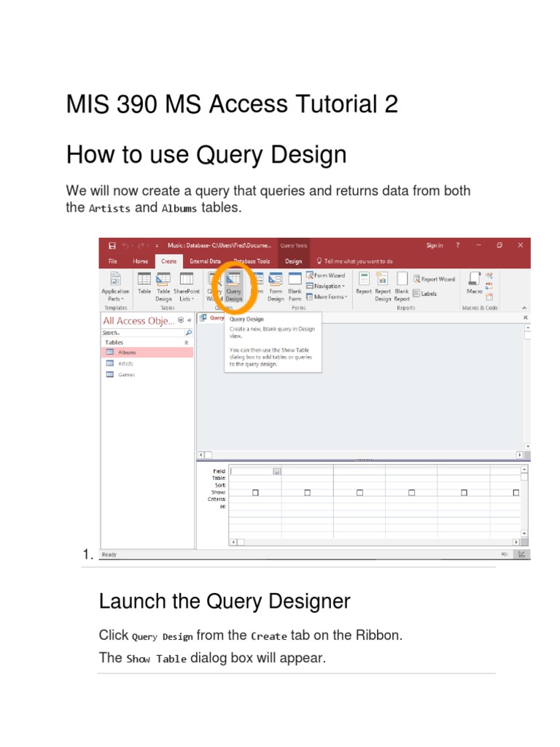This screenshot has width=560, height=747.
Task: Switch to the Home tab
Action: click(141, 261)
